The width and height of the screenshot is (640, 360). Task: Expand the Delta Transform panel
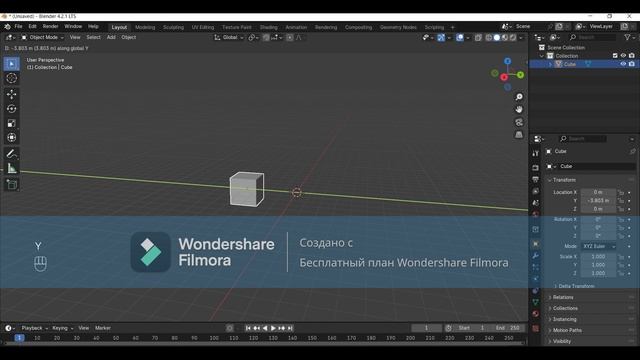(x=576, y=286)
